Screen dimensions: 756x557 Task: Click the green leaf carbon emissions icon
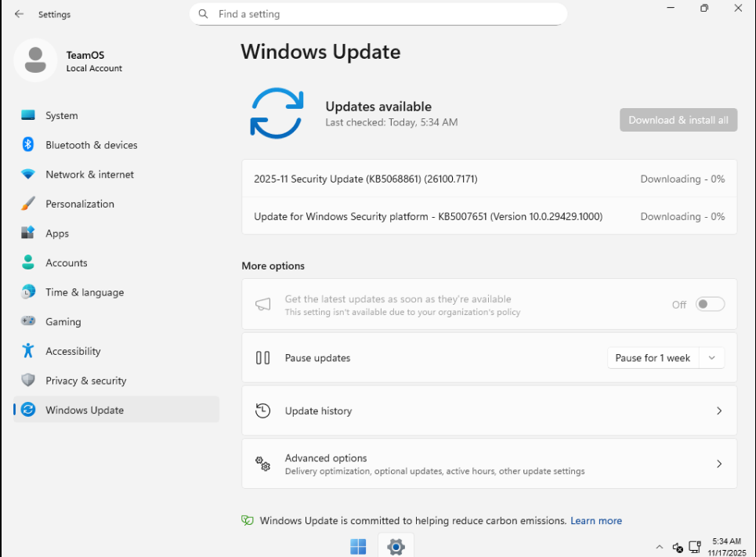248,520
